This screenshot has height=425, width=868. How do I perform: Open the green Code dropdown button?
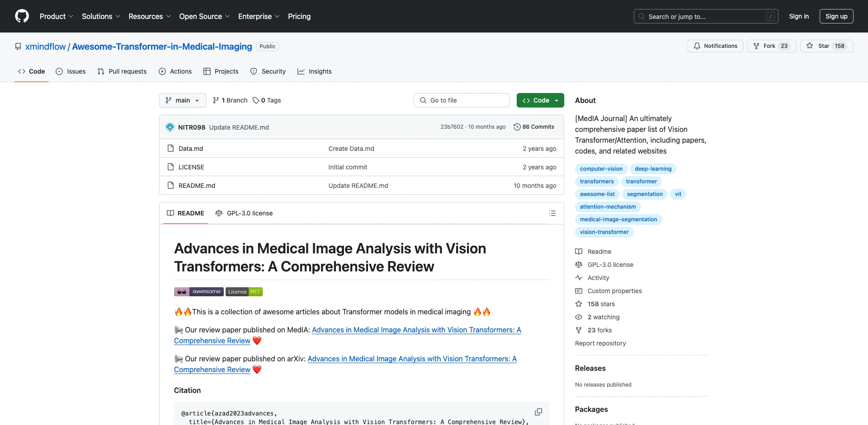pos(540,100)
